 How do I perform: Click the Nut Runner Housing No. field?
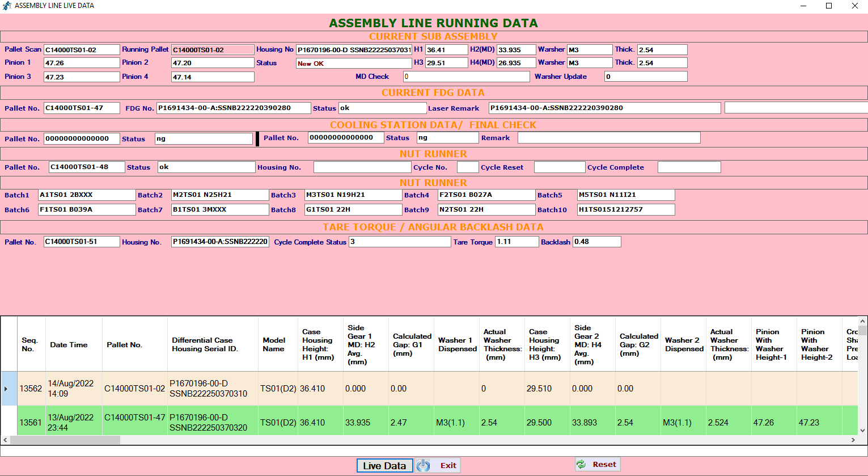(362, 167)
